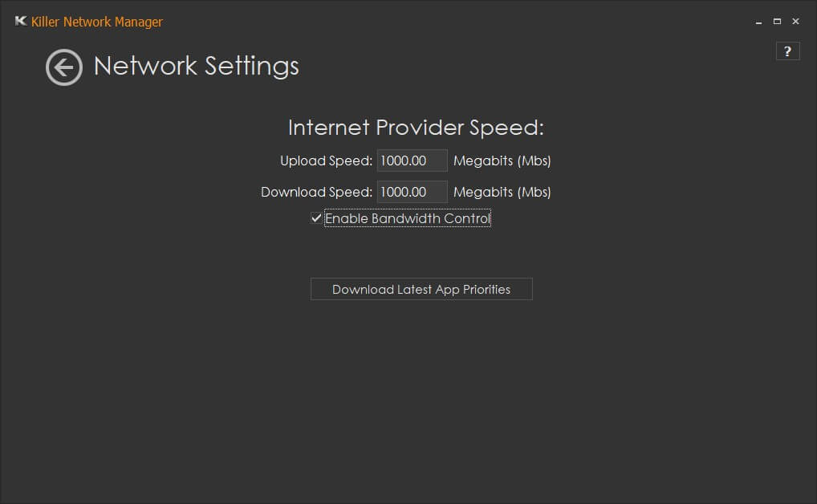Click the Internet Provider Speed heading
The width and height of the screenshot is (817, 504).
click(x=416, y=128)
